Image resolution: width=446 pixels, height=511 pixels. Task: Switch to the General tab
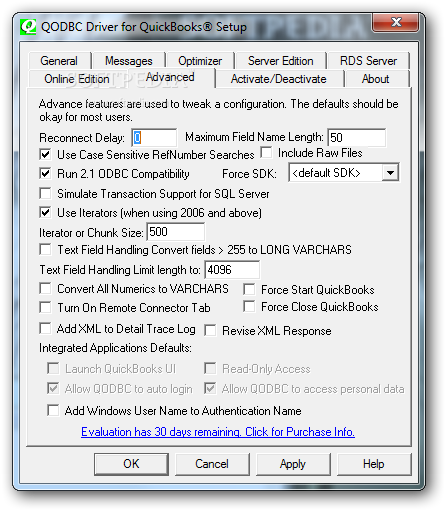(59, 61)
